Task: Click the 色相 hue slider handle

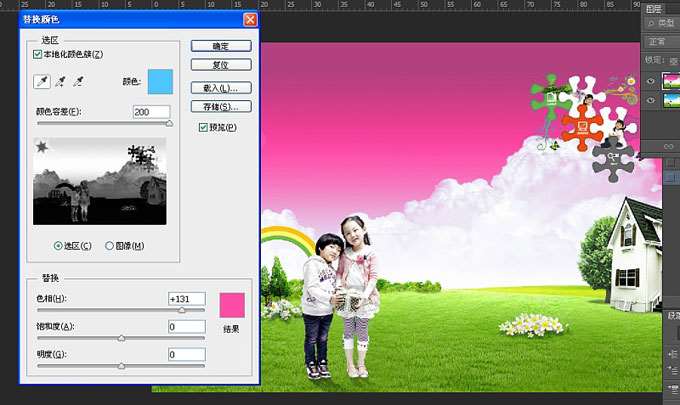Action: click(x=182, y=310)
